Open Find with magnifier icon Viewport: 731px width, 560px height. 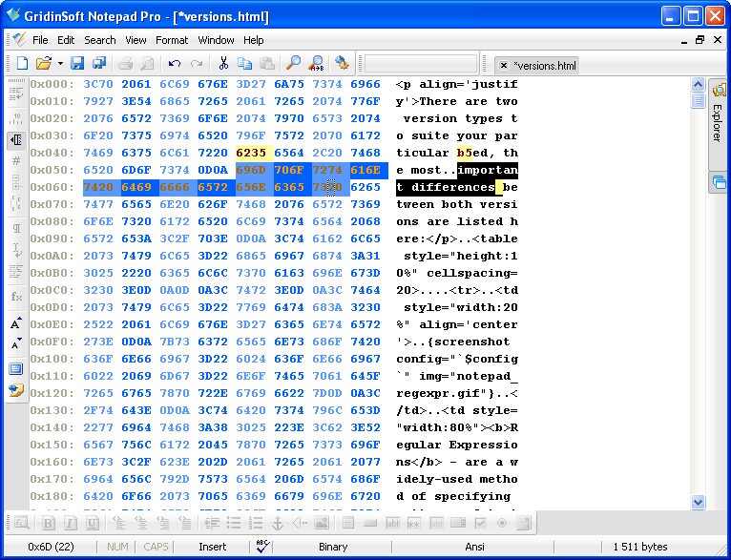(293, 63)
